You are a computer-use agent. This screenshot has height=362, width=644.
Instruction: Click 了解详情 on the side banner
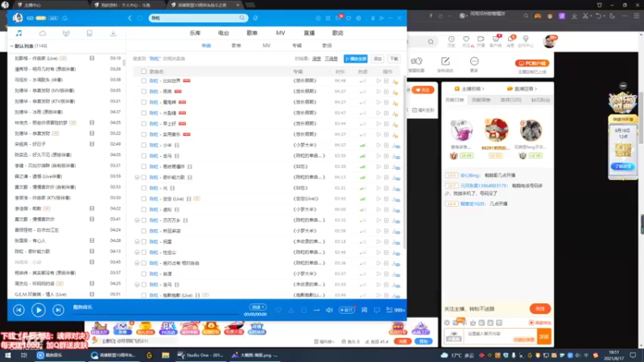[x=622, y=167]
